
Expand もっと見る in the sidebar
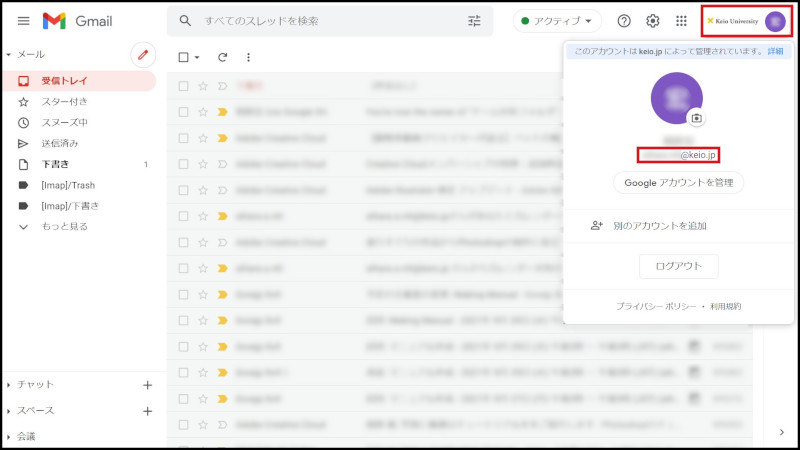click(x=64, y=227)
